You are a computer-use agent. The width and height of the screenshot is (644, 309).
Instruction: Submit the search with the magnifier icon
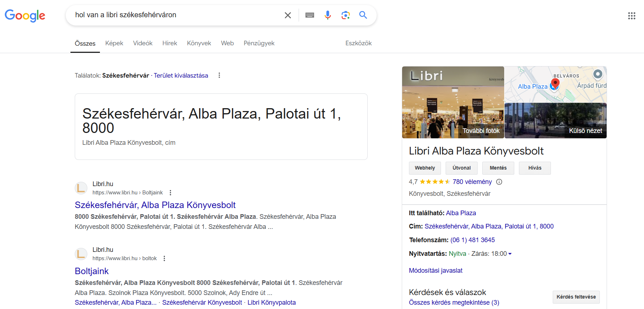coord(363,15)
